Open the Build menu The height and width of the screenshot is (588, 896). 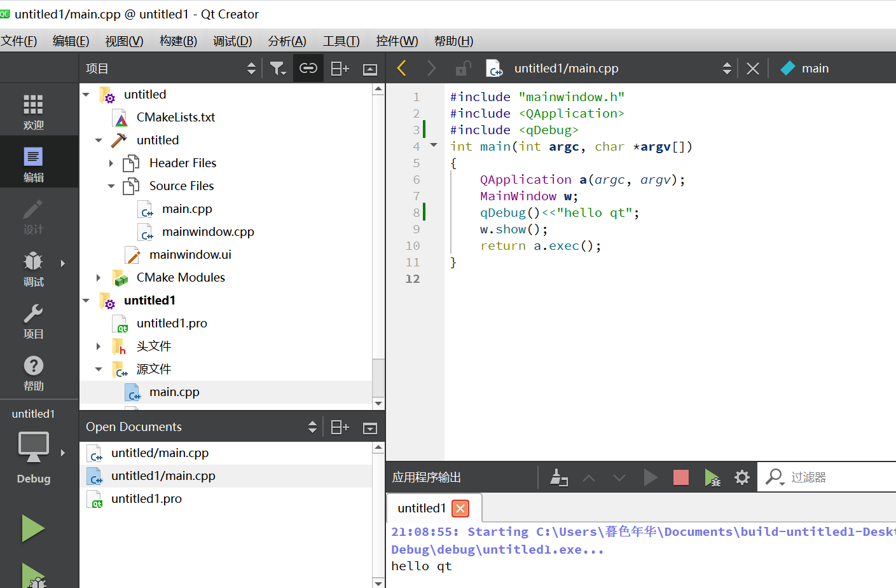(x=178, y=41)
